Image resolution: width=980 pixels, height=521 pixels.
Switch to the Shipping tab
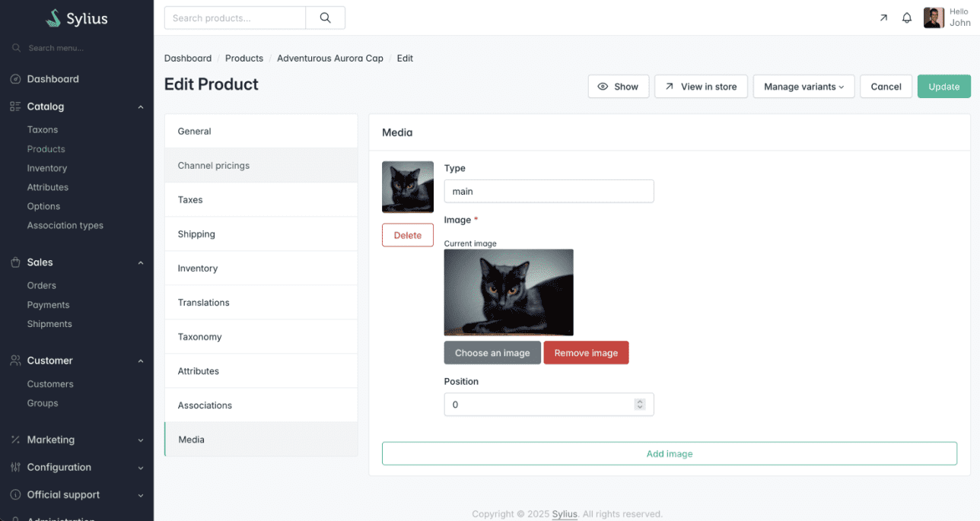tap(261, 234)
